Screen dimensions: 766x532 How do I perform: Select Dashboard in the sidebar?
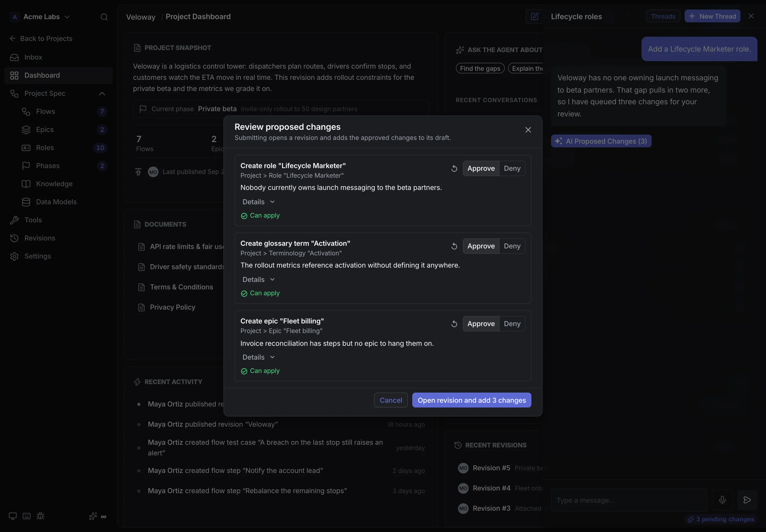tap(58, 75)
